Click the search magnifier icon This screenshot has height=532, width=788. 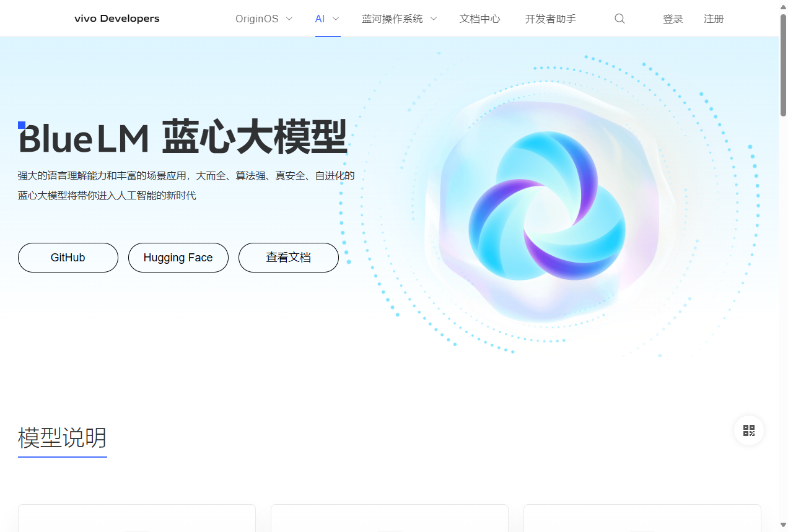tap(619, 19)
